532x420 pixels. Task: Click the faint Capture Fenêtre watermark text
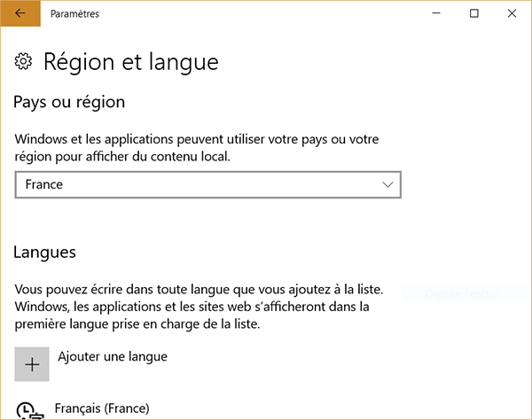tap(462, 293)
